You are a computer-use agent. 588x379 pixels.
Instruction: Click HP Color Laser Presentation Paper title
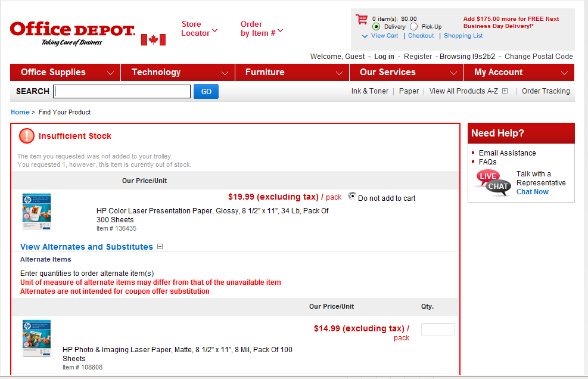coord(212,215)
